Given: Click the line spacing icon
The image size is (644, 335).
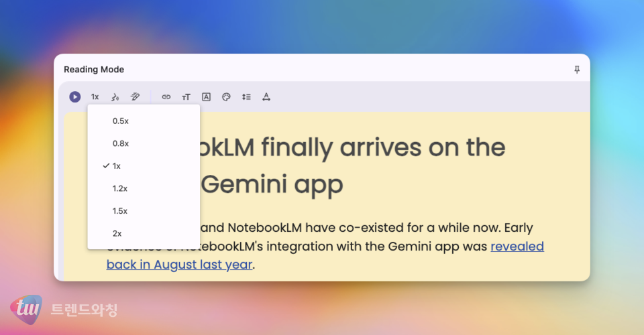Looking at the screenshot, I should click(246, 97).
